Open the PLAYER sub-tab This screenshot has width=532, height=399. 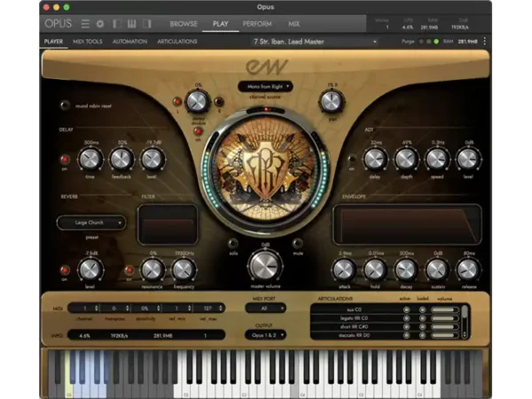click(x=53, y=42)
